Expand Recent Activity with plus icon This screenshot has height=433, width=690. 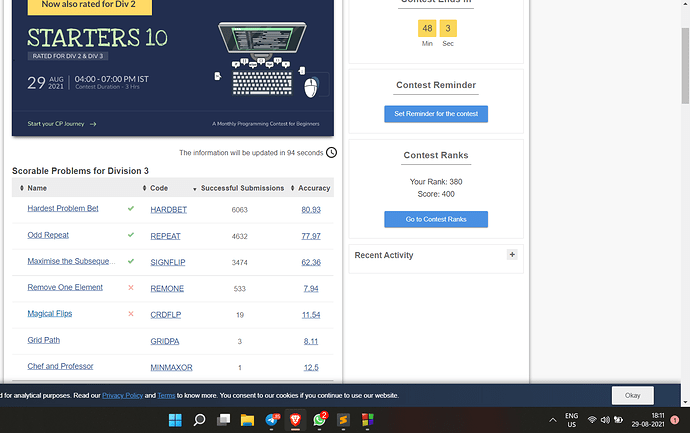[512, 254]
